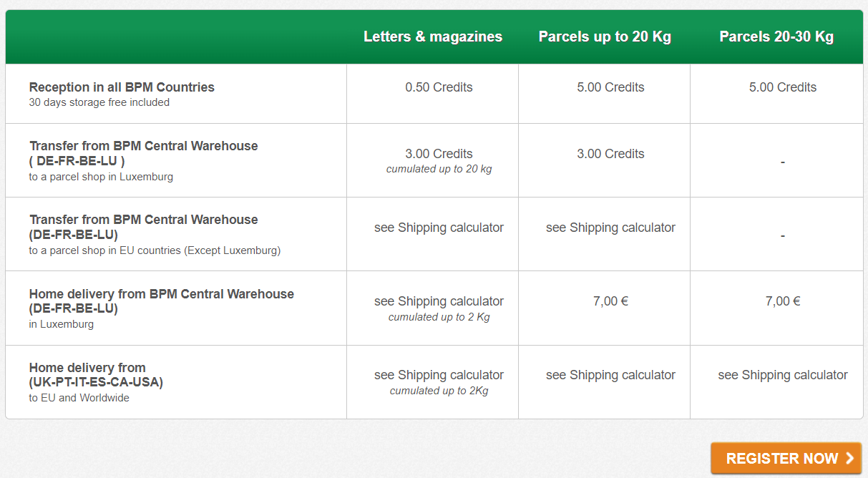Click the 7,00 € price under Parcels up to 20 Kg
The width and height of the screenshot is (868, 478).
(x=610, y=301)
